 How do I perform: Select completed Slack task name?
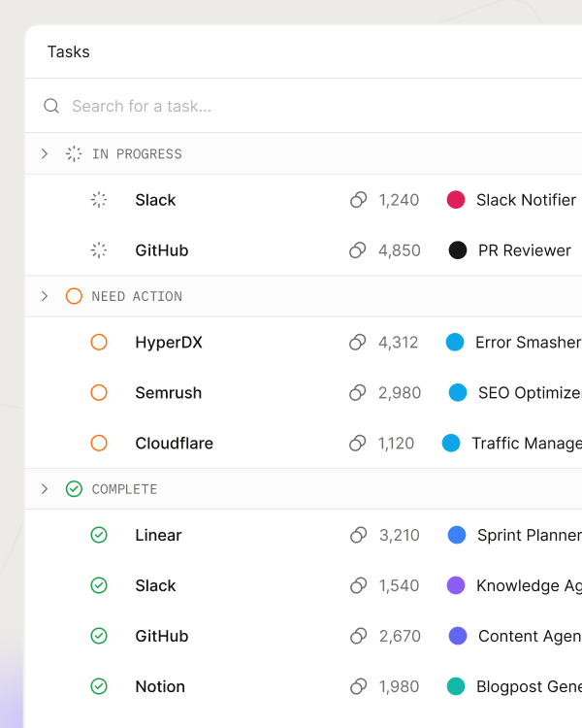[155, 585]
